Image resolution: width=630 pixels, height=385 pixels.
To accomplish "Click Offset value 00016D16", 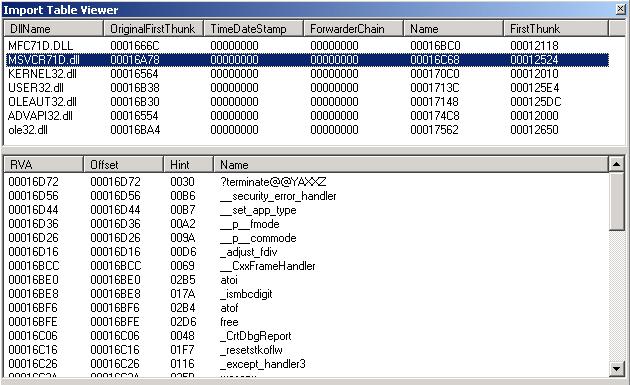I will click(115, 252).
